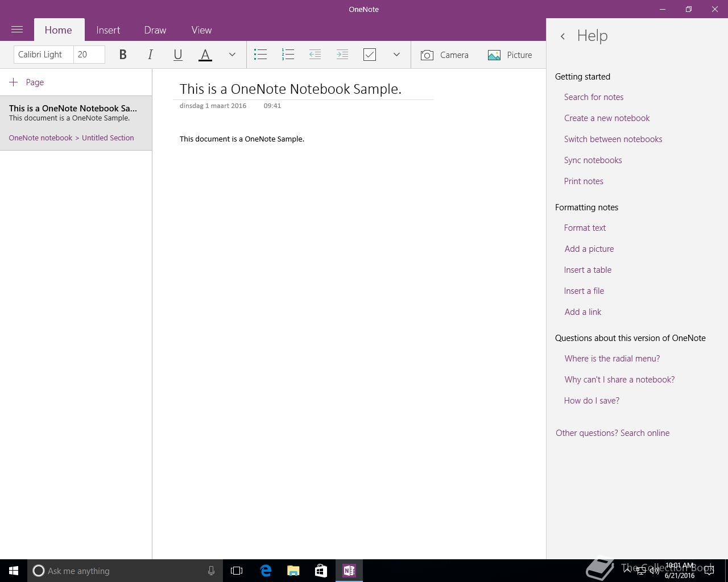This screenshot has height=582, width=728.
Task: Switch to the Draw tab
Action: [x=155, y=30]
